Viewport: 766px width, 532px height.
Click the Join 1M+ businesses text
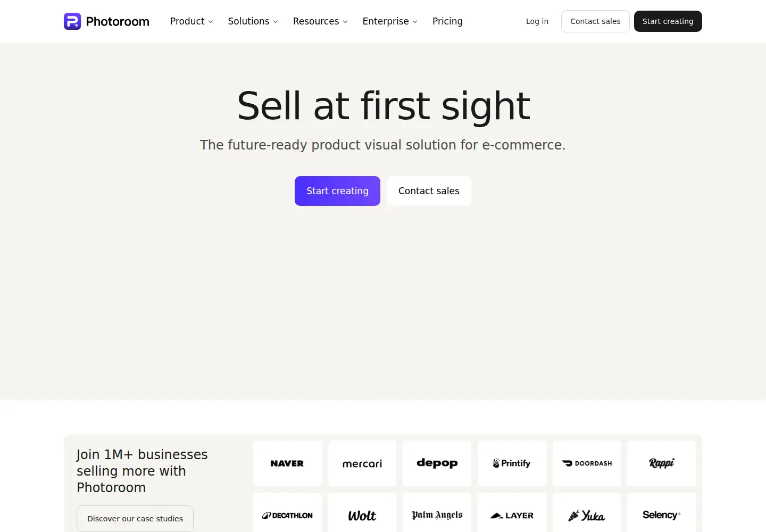pyautogui.click(x=142, y=471)
